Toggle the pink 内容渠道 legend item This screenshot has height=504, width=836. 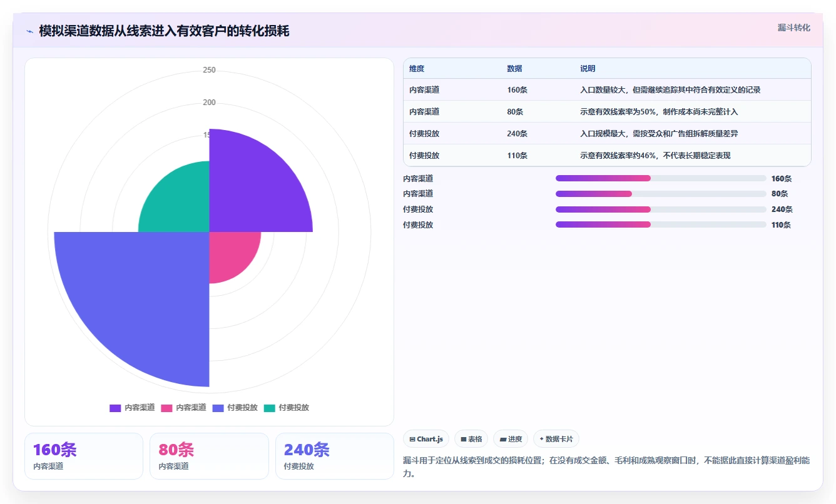[183, 408]
